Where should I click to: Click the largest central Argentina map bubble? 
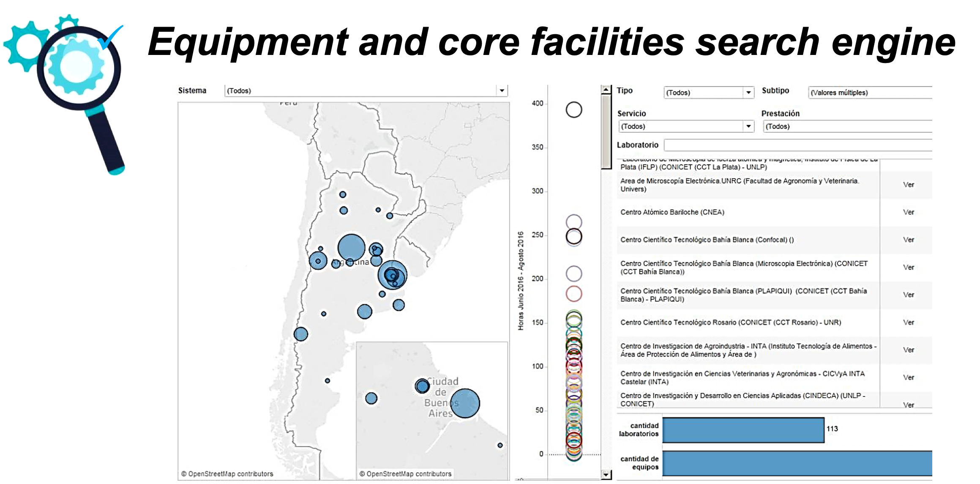pyautogui.click(x=351, y=248)
